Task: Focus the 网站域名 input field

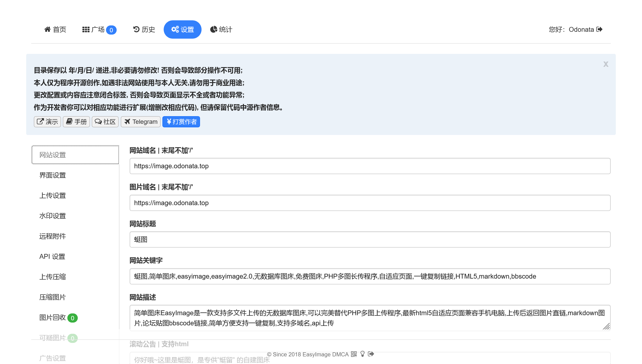Action: 370,166
